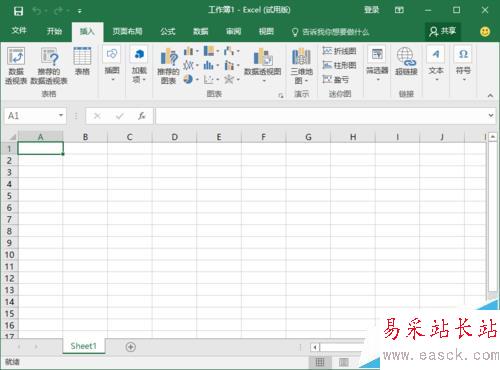Click the Insert Function fx button
Image resolution: width=500 pixels, height=370 pixels.
point(142,116)
